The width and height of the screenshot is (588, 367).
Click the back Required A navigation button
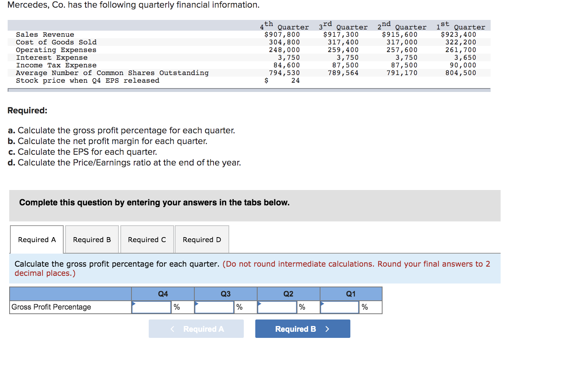point(196,328)
